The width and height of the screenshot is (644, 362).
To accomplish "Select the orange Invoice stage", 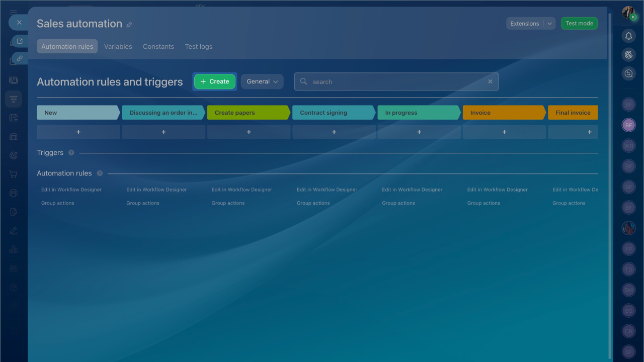I will [x=503, y=113].
